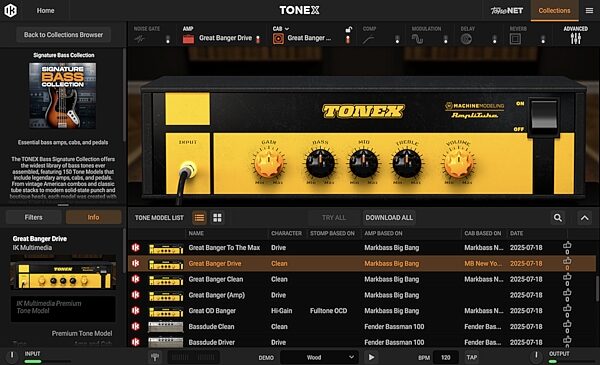This screenshot has width=600, height=365.
Task: Select the Reverb icon
Action: coord(515,39)
